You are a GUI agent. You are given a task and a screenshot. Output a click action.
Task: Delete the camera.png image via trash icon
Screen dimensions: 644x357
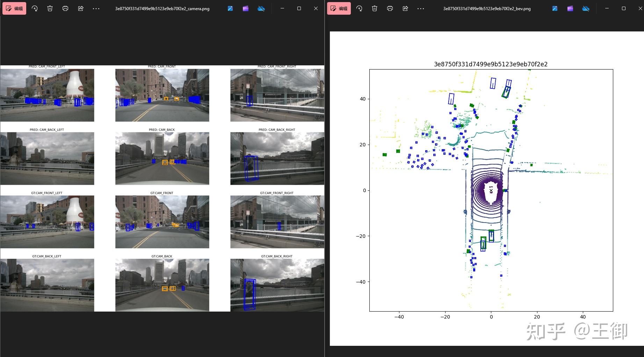50,8
